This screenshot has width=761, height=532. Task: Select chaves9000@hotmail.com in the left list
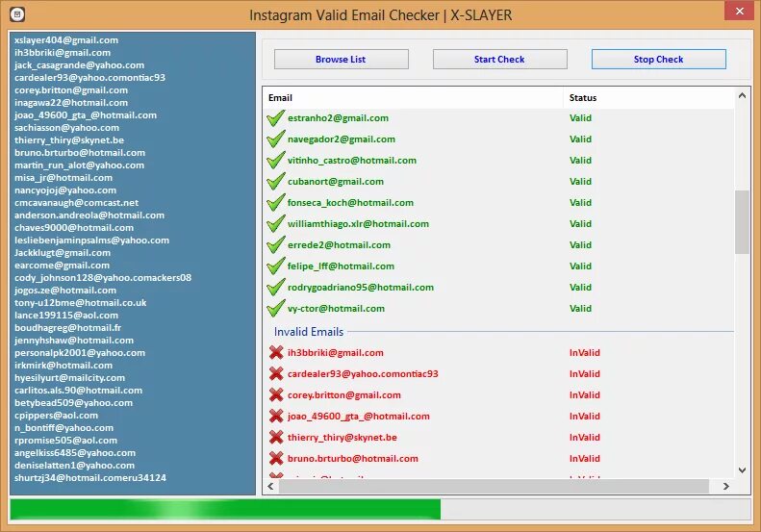(74, 228)
